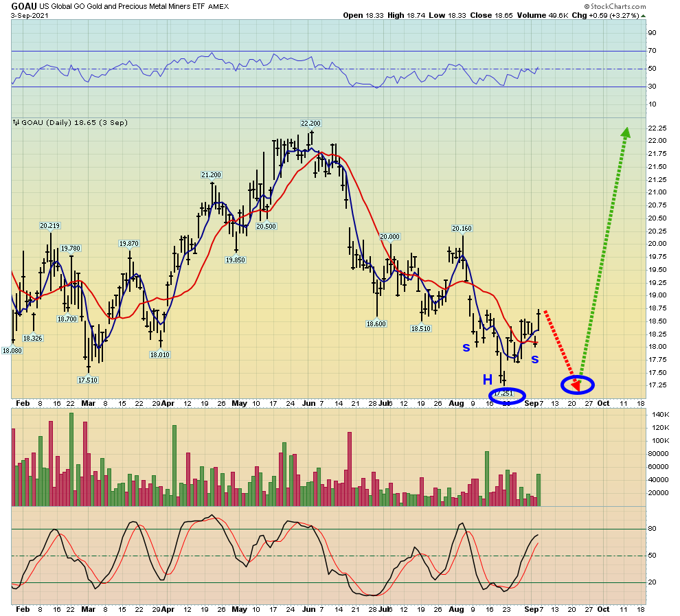Viewport: 680px width, 616px height.
Task: Click the Low 18.33 value
Action: click(448, 15)
